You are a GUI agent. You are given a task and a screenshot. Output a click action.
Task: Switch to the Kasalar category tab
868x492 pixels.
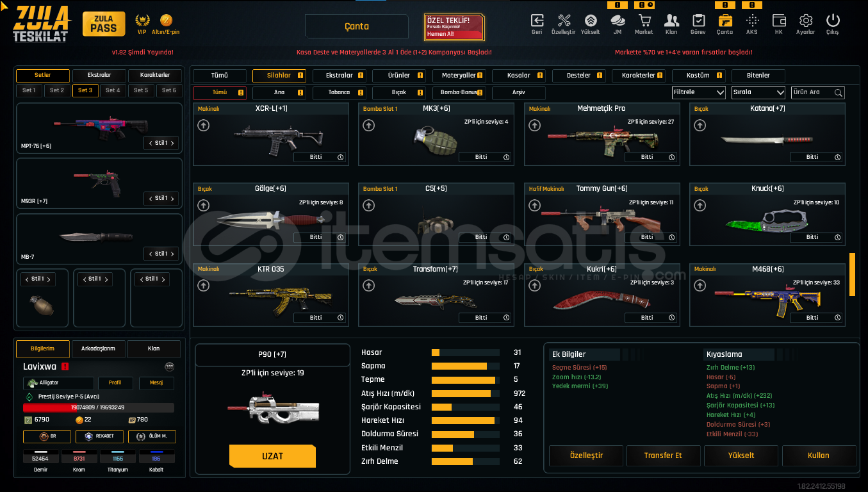coord(519,76)
